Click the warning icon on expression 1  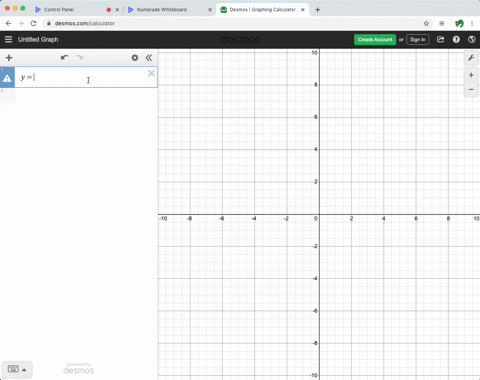pyautogui.click(x=7, y=78)
